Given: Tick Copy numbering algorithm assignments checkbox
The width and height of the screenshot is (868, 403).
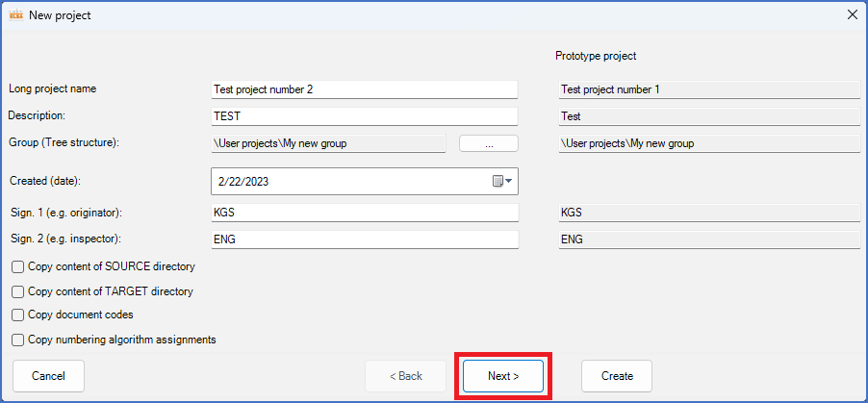Looking at the screenshot, I should pyautogui.click(x=17, y=340).
